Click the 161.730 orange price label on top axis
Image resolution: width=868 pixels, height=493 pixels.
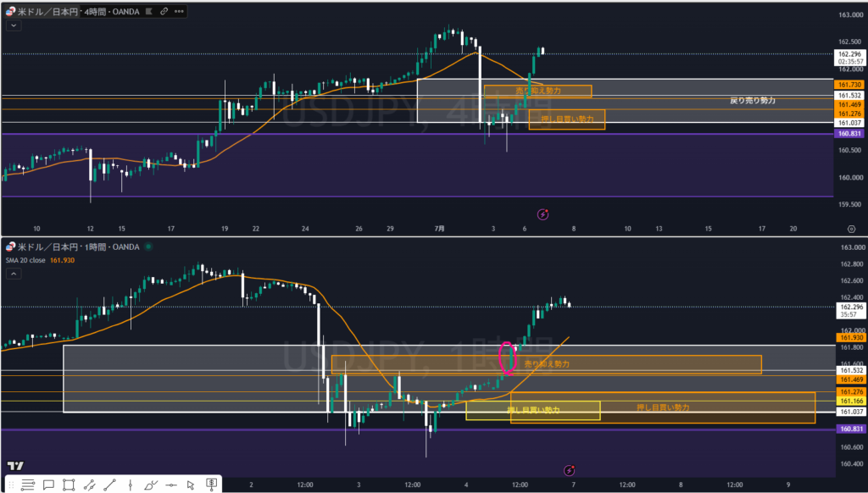click(x=849, y=85)
